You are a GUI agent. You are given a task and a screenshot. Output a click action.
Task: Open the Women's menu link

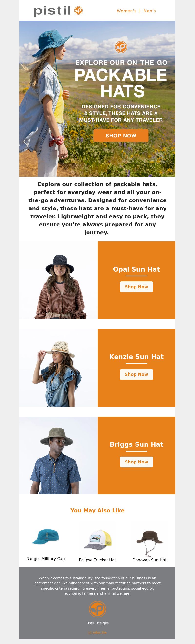coord(127,11)
